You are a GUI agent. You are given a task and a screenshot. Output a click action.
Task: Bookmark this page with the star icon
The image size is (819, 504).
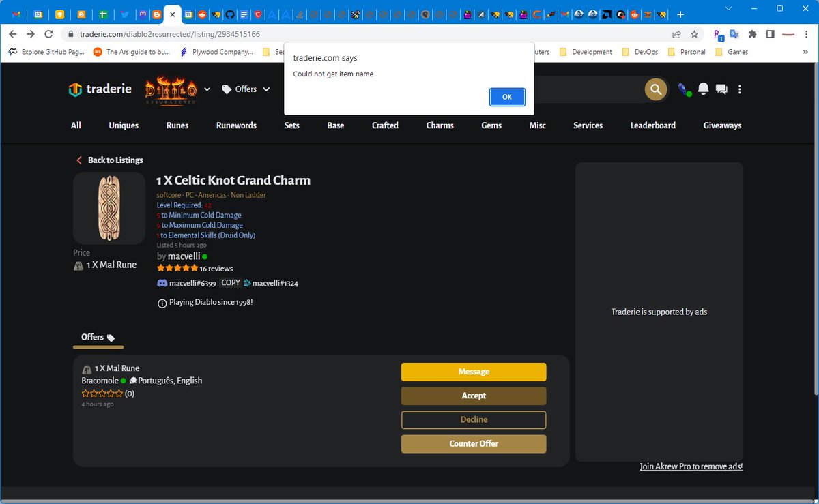tap(695, 34)
